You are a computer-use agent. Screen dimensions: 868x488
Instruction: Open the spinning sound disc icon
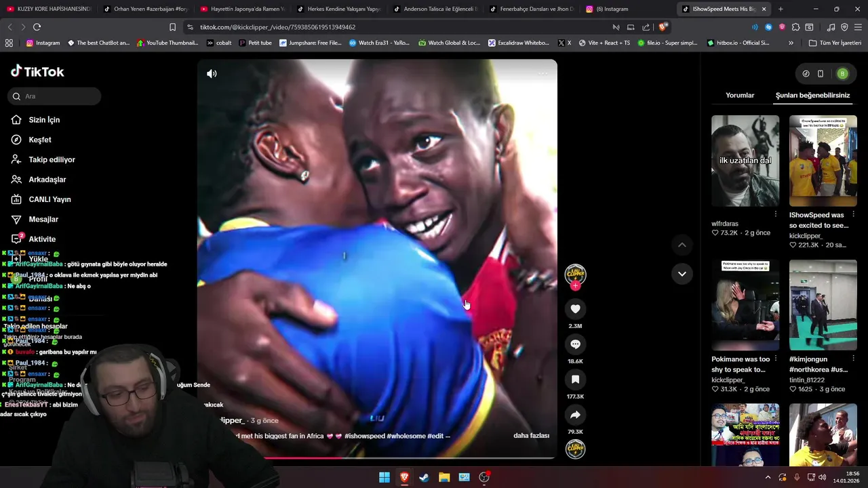[575, 449]
